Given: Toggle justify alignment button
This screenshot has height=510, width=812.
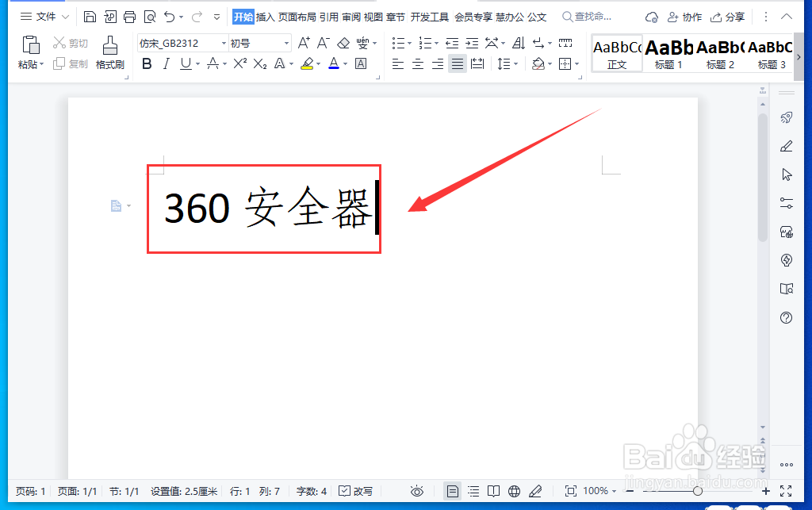Looking at the screenshot, I should point(458,63).
